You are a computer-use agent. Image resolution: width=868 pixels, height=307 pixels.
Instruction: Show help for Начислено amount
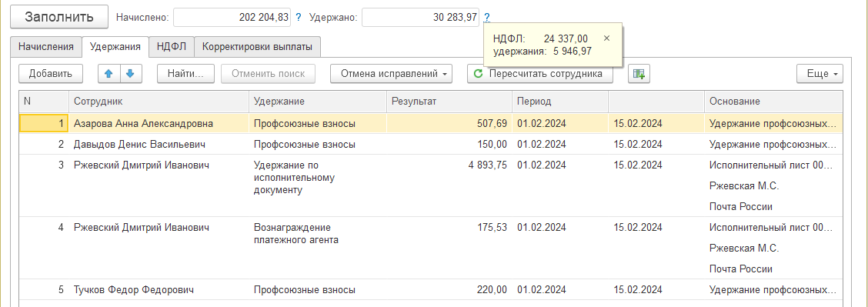(x=299, y=17)
